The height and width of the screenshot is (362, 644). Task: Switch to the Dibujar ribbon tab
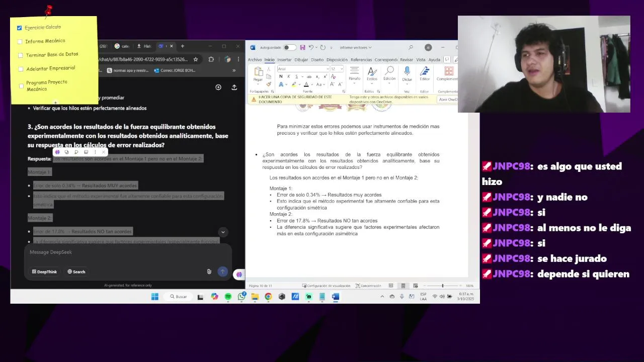[x=301, y=59]
